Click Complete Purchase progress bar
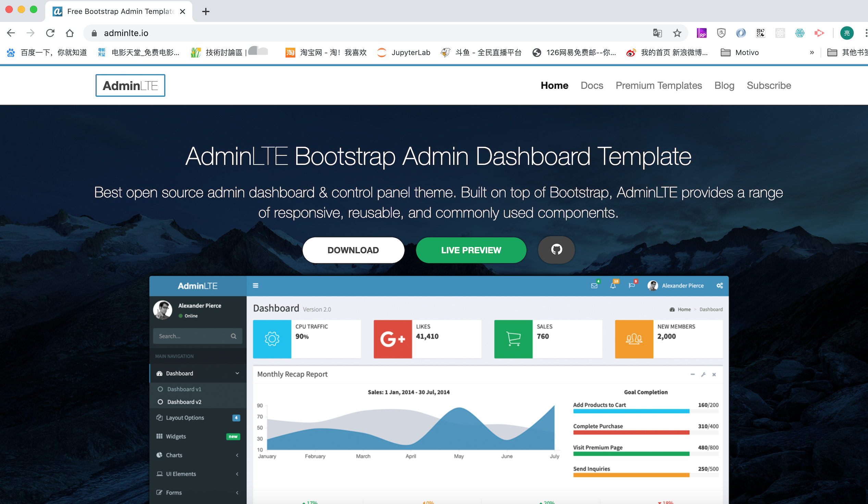Image resolution: width=868 pixels, height=504 pixels. pos(646,433)
